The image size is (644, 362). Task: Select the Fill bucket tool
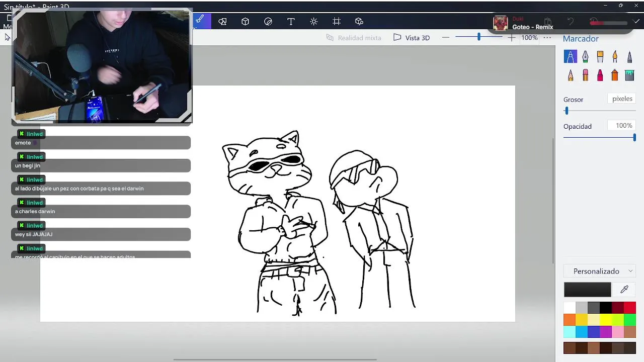coord(629,75)
